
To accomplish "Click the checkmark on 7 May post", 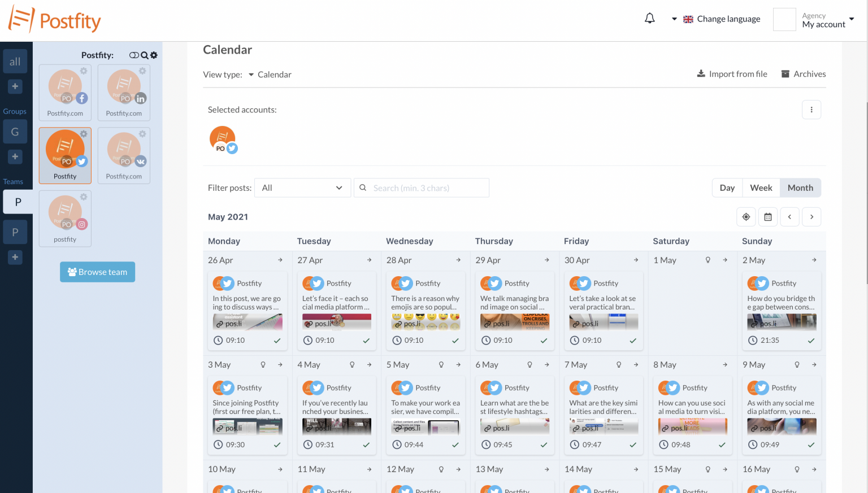I will (x=633, y=445).
